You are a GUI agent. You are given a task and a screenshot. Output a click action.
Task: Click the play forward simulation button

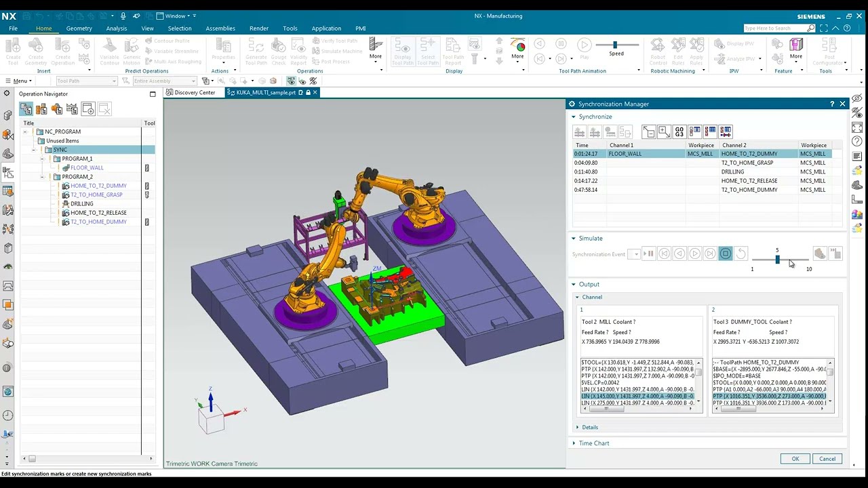(x=695, y=253)
